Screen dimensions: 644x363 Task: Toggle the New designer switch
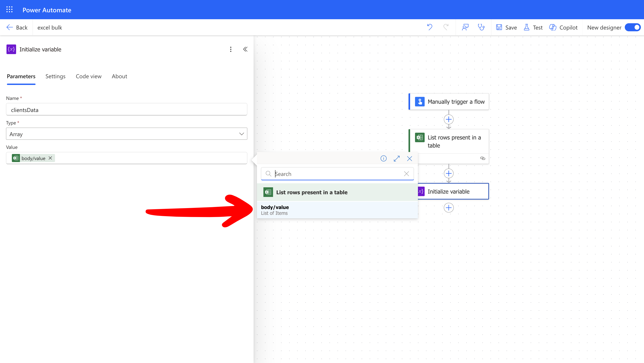point(633,27)
